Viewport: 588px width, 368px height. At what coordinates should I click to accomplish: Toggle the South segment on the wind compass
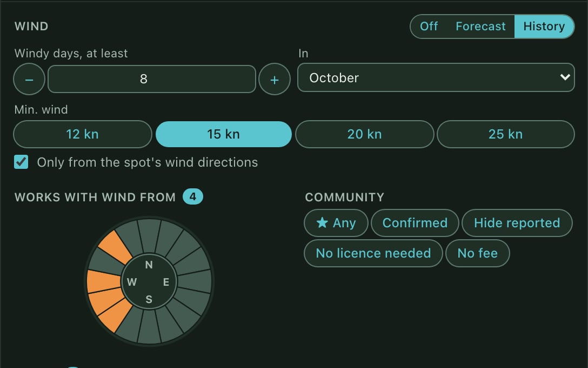(149, 327)
